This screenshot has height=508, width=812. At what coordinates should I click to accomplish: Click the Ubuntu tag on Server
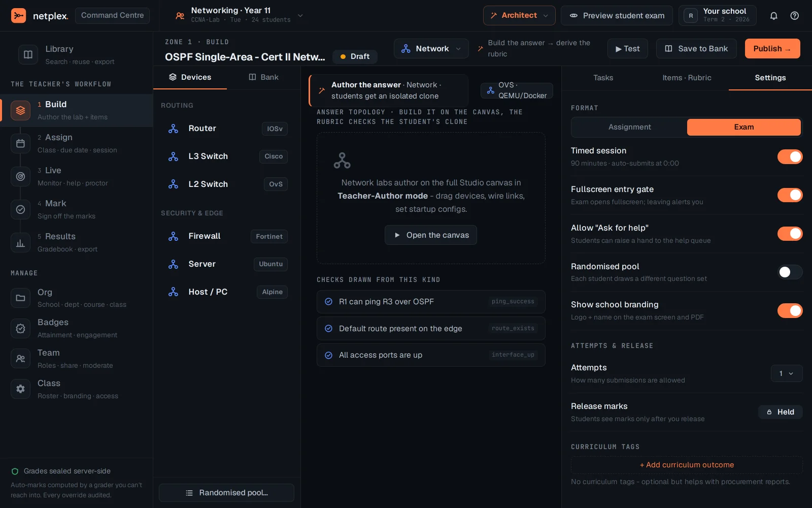pyautogui.click(x=270, y=264)
